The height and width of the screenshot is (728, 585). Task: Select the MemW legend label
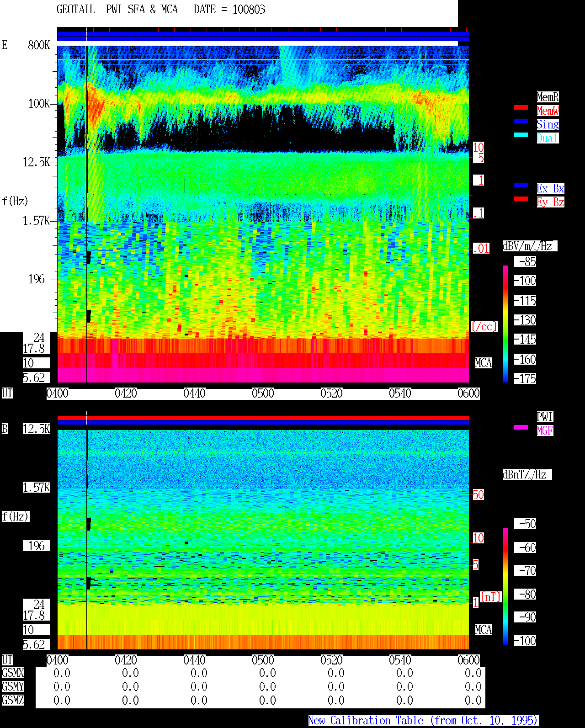pos(548,111)
